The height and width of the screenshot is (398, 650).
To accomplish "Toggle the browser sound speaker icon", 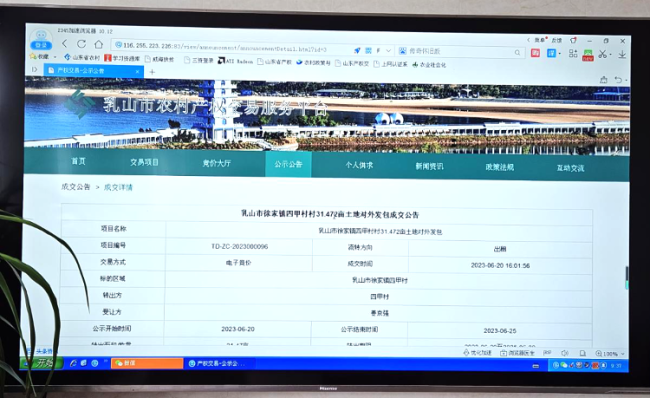I will tap(564, 353).
